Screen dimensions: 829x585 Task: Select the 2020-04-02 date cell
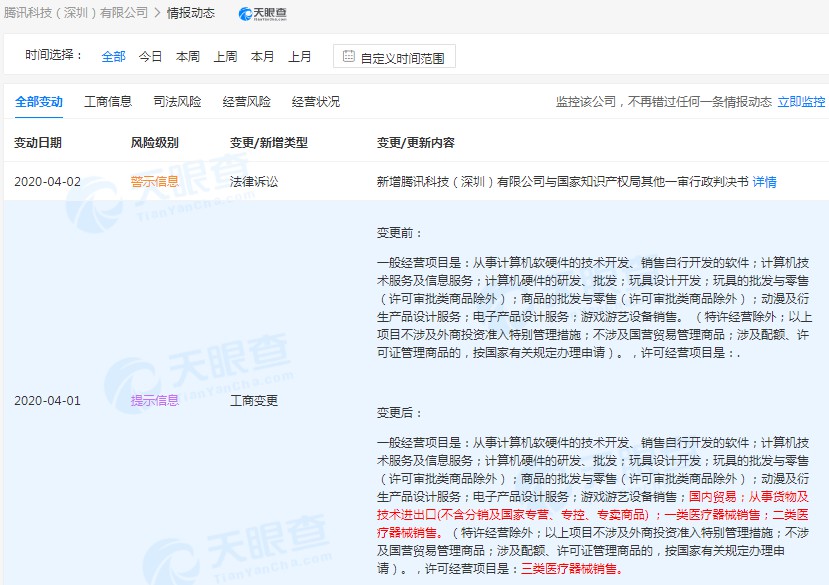click(x=48, y=182)
